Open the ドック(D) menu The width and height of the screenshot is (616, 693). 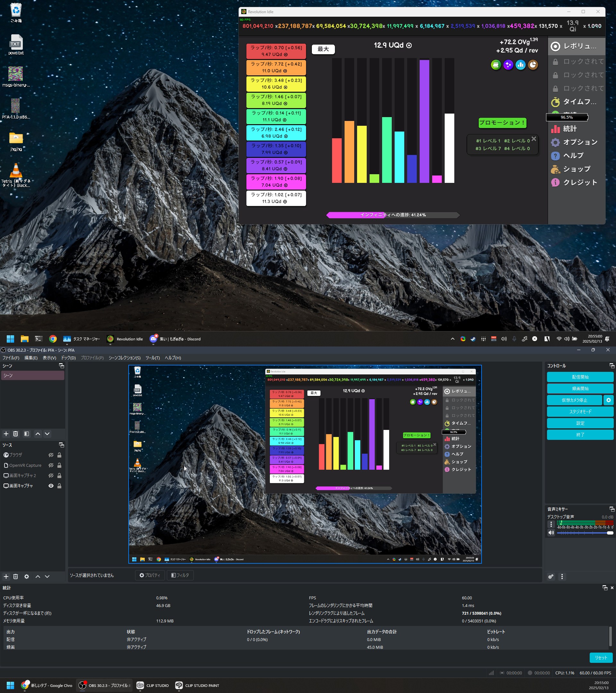click(x=68, y=358)
